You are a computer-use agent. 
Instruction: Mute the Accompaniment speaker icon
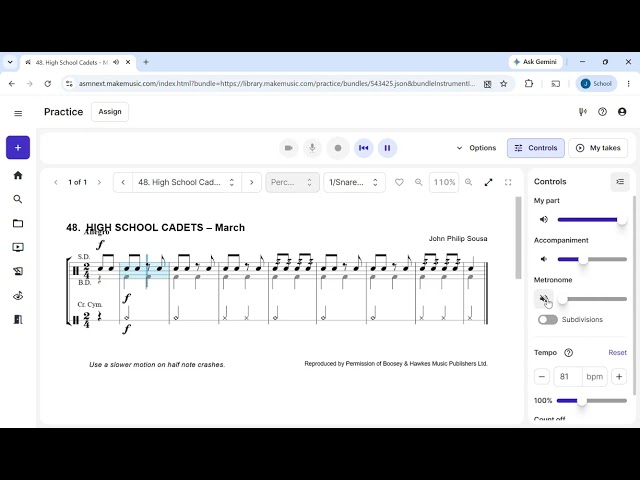click(x=544, y=259)
